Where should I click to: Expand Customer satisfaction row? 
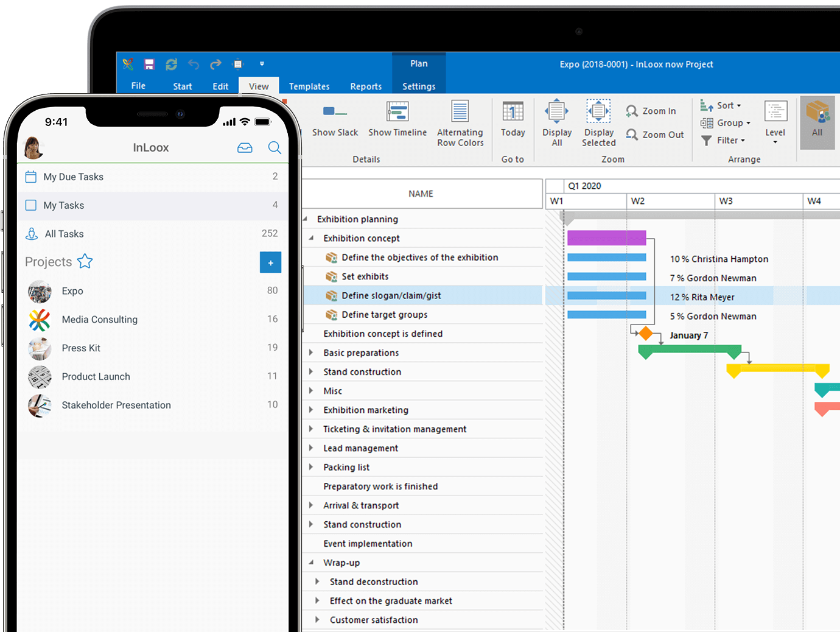click(317, 620)
